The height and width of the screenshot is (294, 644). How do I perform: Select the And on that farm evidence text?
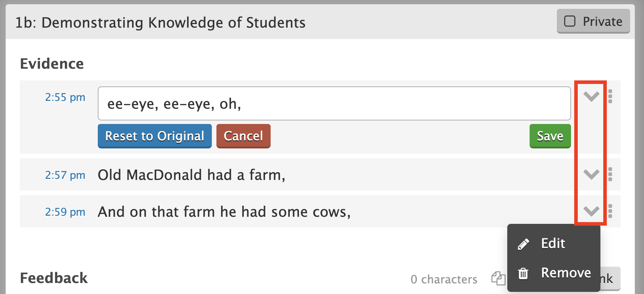(x=224, y=212)
